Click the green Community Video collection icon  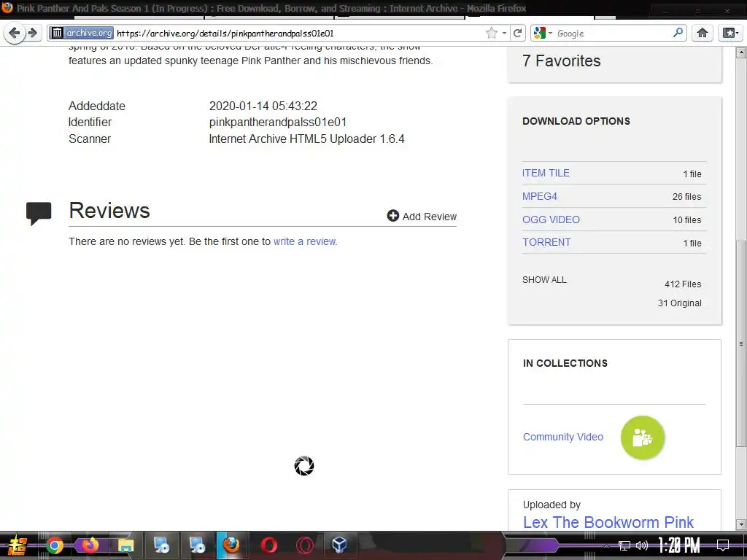coord(642,437)
